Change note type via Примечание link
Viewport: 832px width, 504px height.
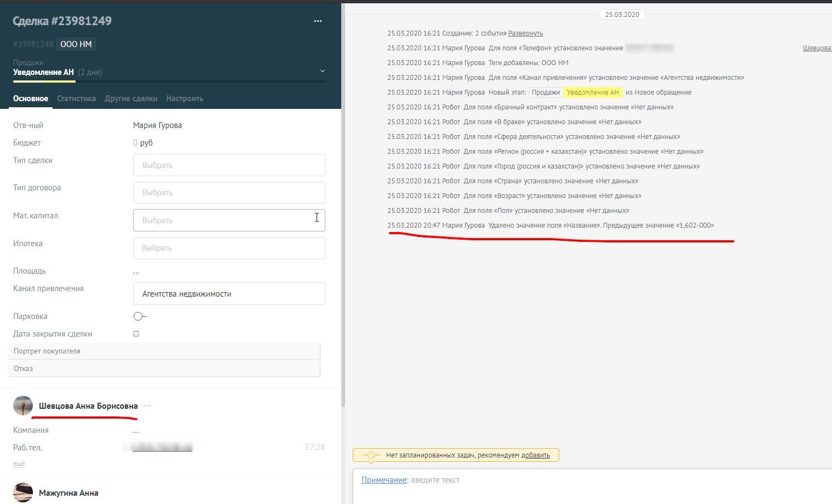click(384, 480)
